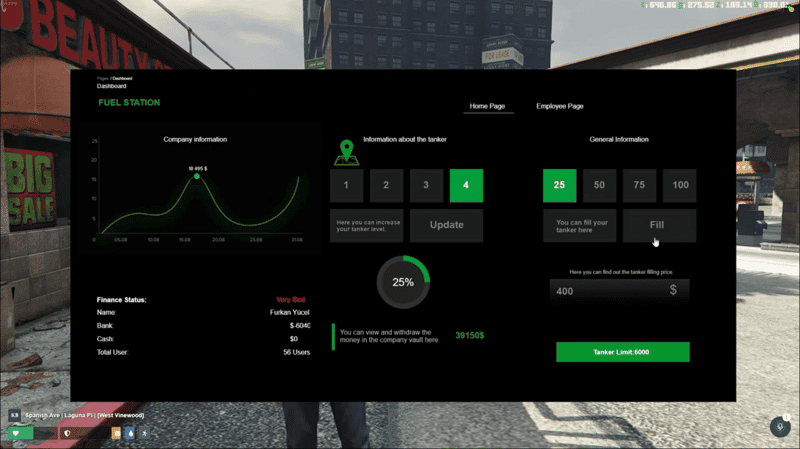Click the thirst water drop icon

pos(131,433)
